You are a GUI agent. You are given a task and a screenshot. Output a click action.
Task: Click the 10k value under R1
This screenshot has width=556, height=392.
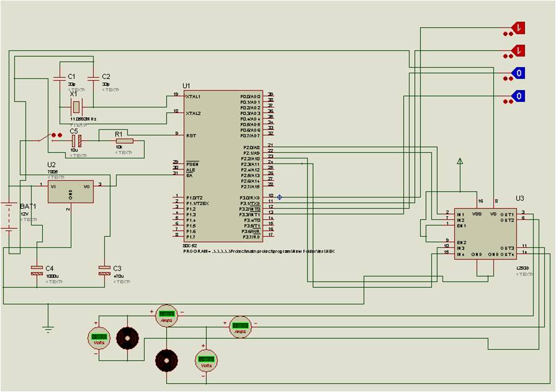pyautogui.click(x=119, y=147)
